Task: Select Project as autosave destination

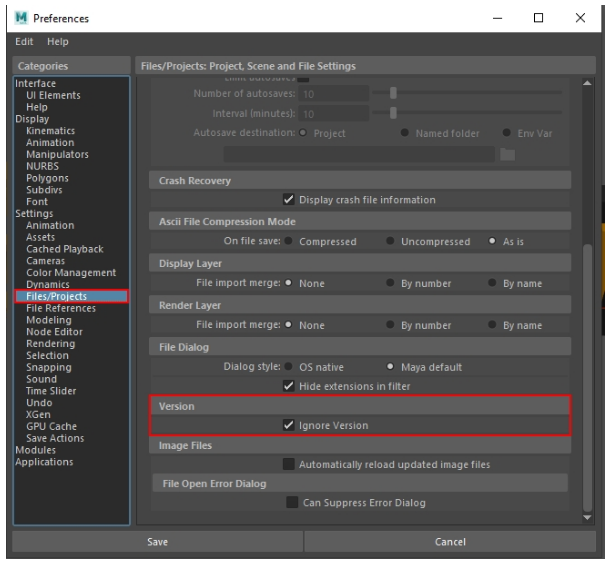Action: pyautogui.click(x=303, y=133)
